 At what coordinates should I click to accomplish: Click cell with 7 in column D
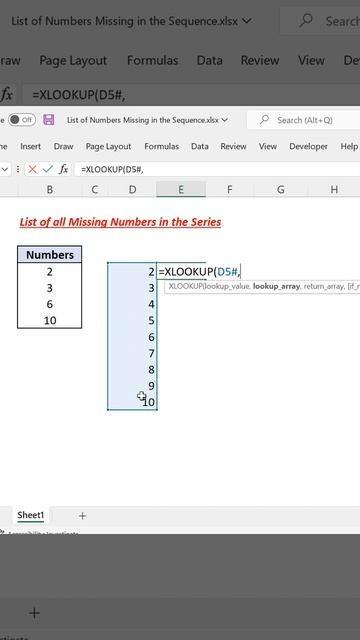[132, 353]
